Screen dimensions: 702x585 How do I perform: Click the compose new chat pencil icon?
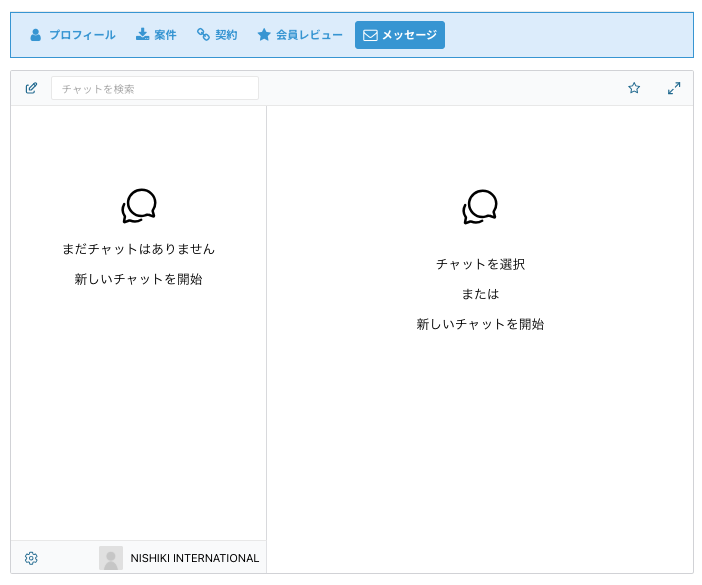(31, 88)
